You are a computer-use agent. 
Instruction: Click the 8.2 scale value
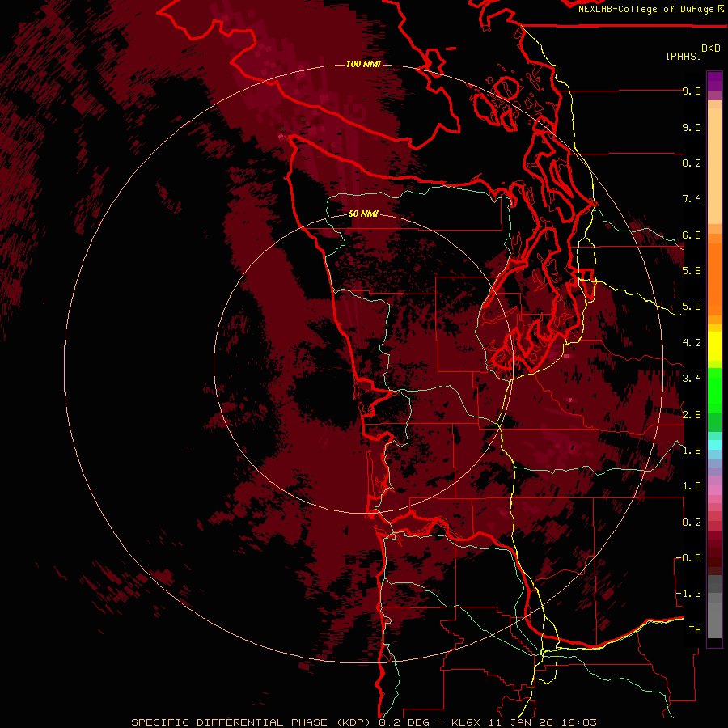pos(692,163)
